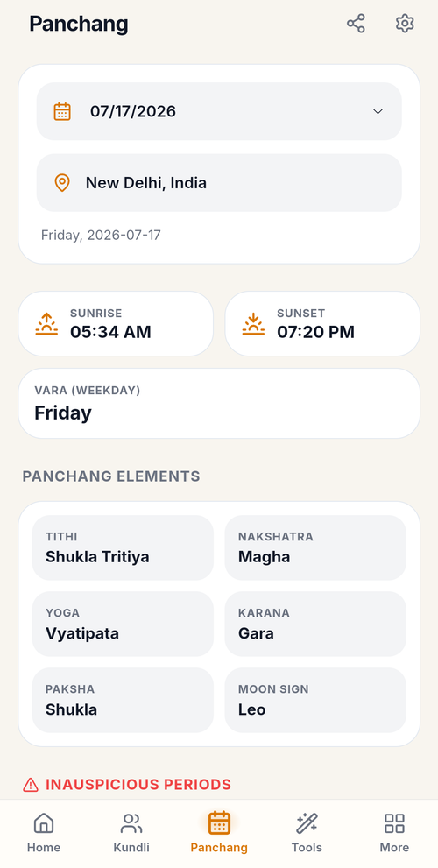Open the More menu tab
Screen dimensions: 438x868
[x=394, y=833]
